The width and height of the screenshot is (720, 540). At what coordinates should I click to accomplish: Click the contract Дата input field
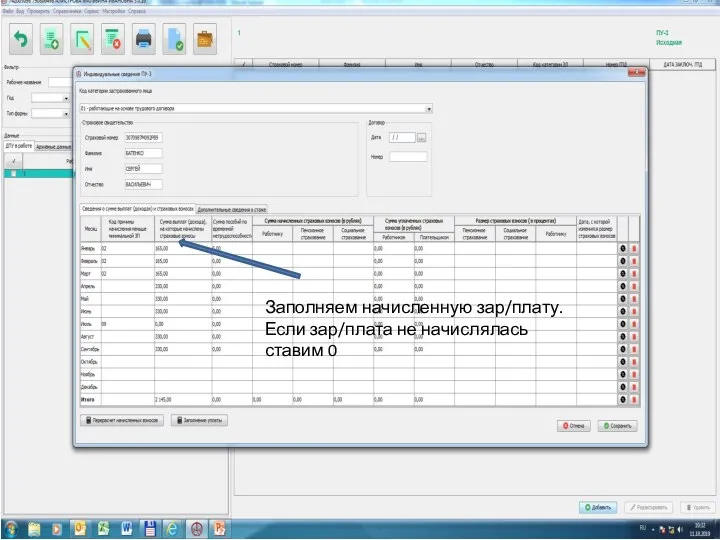(402, 138)
